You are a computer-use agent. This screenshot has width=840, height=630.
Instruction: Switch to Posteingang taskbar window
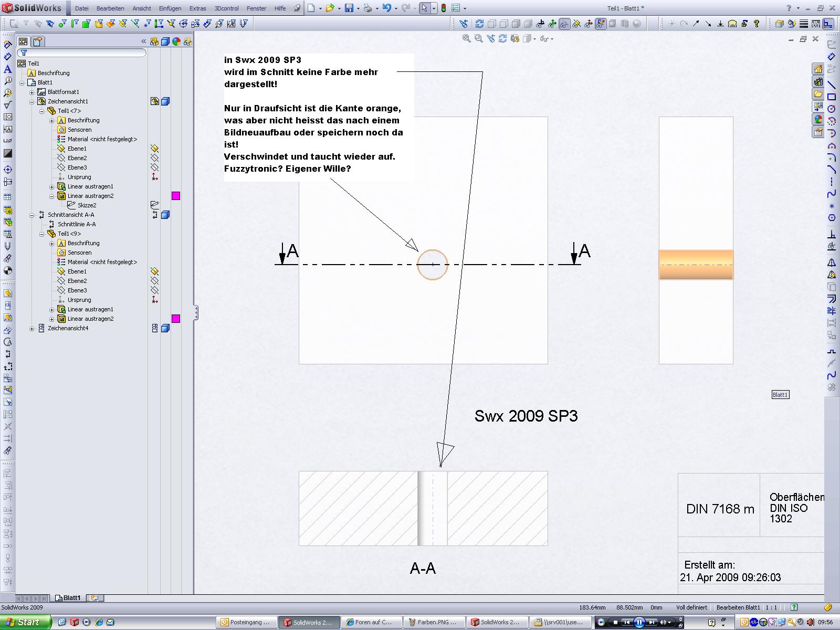click(x=247, y=622)
